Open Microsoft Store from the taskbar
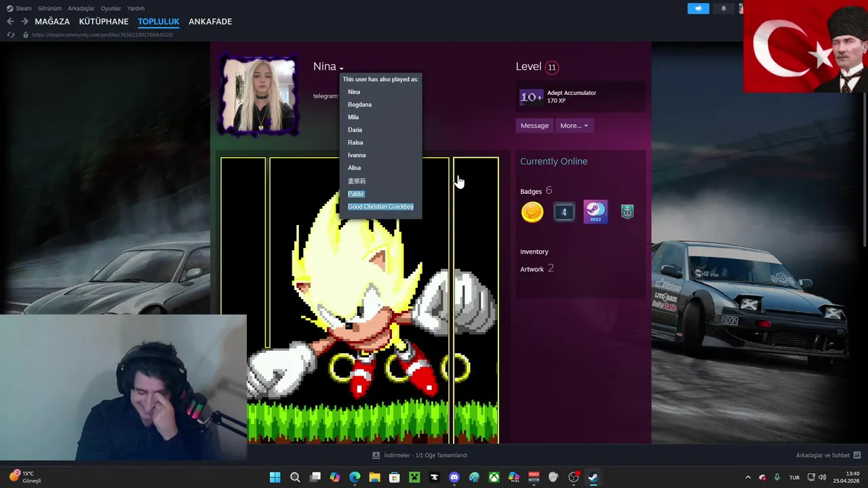The height and width of the screenshot is (488, 868). [x=394, y=477]
